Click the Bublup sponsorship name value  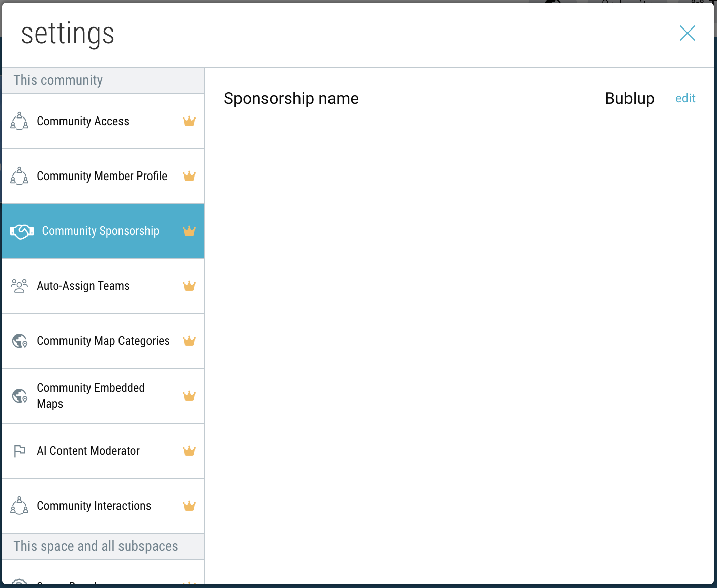click(630, 98)
